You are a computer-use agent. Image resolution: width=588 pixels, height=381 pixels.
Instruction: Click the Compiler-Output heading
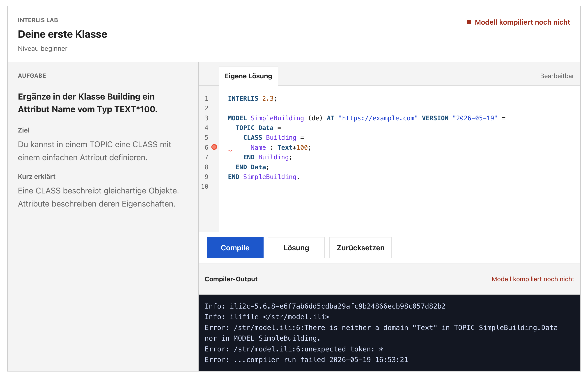click(x=231, y=279)
